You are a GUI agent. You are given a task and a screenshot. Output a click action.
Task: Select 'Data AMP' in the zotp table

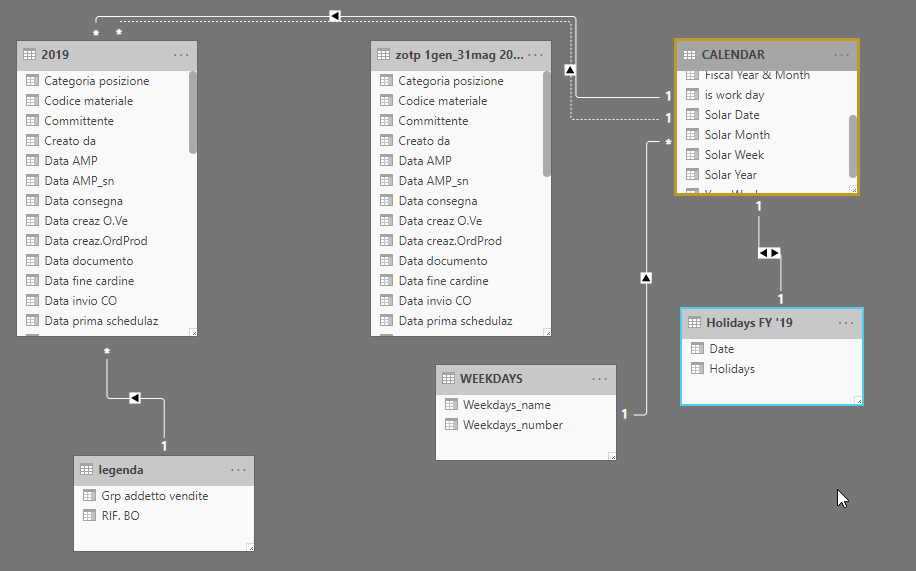(x=425, y=161)
